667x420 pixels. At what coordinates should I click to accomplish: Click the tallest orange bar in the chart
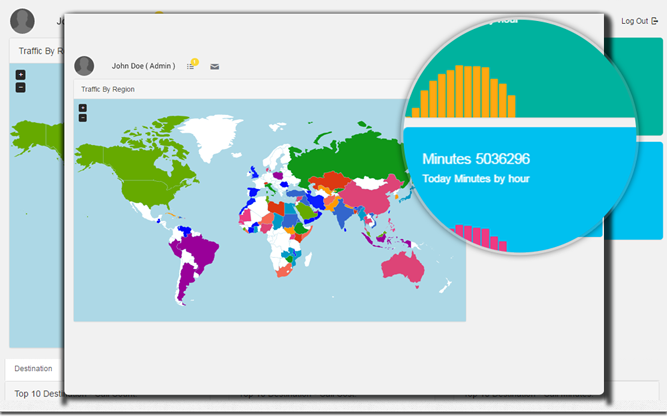point(459,91)
